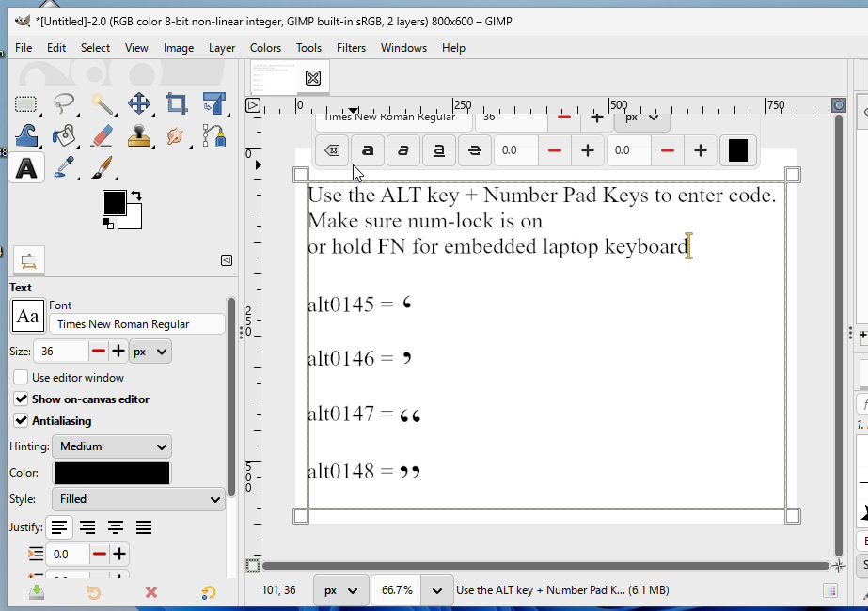Select the Clone stamp tool
868x611 pixels.
pyautogui.click(x=139, y=135)
